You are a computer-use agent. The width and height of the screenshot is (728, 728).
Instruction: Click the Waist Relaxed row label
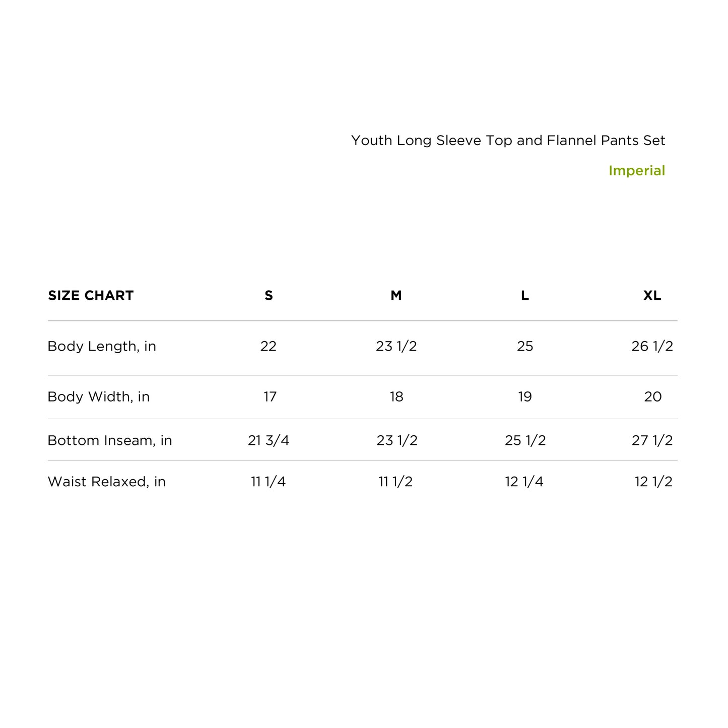107,482
